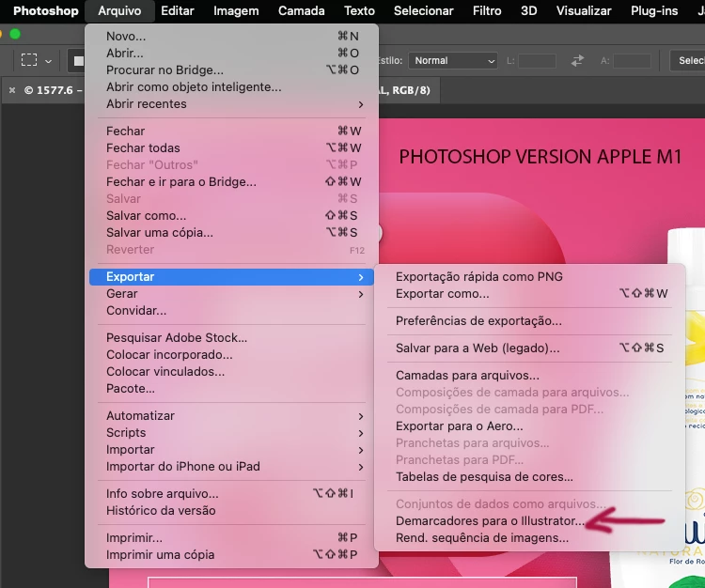705x588 pixels.
Task: Open the Estilo Normal dropdown
Action: pyautogui.click(x=453, y=60)
